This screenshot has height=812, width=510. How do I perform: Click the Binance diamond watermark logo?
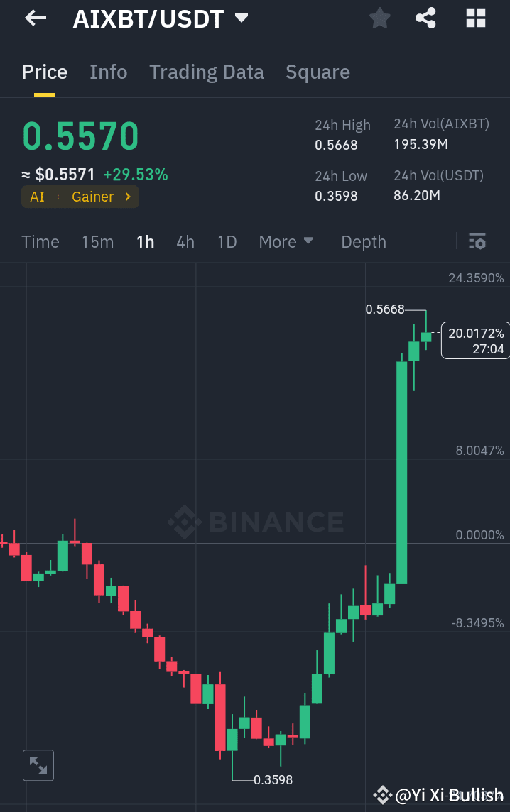183,522
